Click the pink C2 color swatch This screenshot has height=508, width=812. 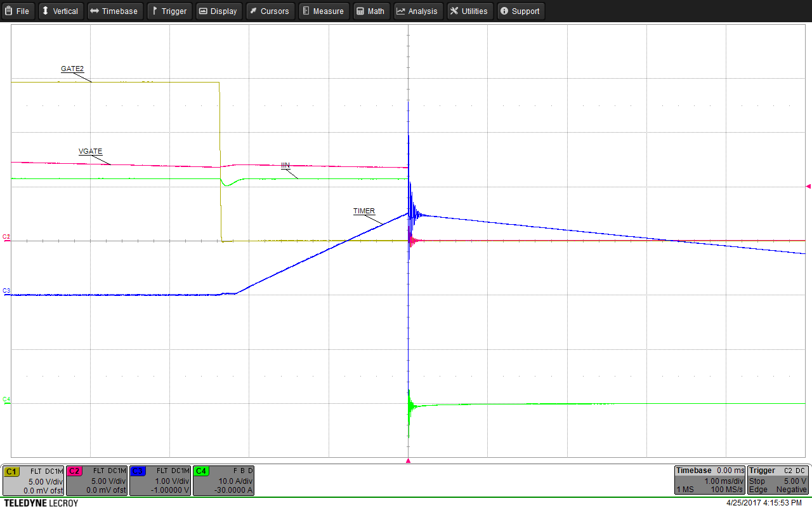[76, 472]
